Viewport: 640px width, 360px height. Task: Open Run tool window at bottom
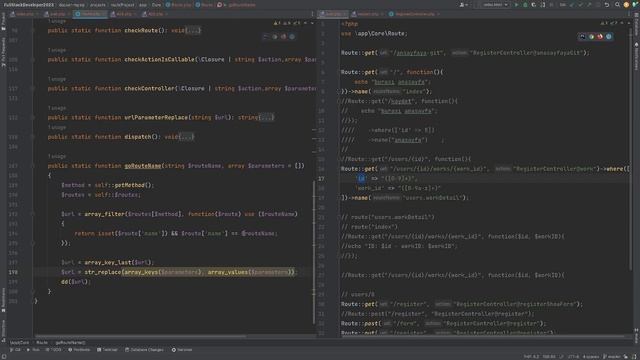pyautogui.click(x=33, y=350)
